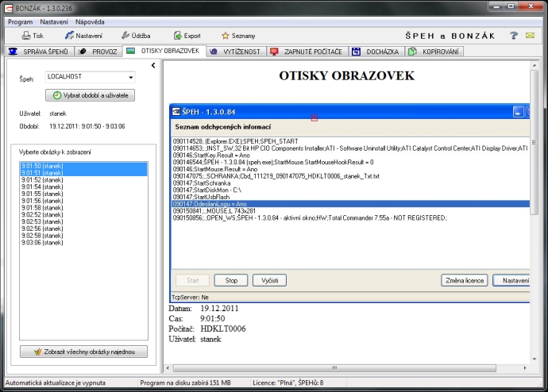Click the scroll down arrow on right

pos(534,359)
